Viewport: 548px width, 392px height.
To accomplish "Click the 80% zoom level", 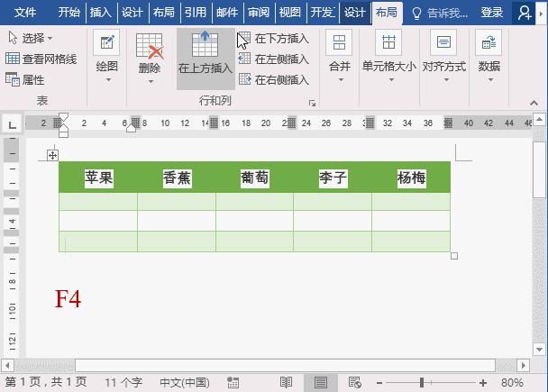I will pyautogui.click(x=512, y=383).
